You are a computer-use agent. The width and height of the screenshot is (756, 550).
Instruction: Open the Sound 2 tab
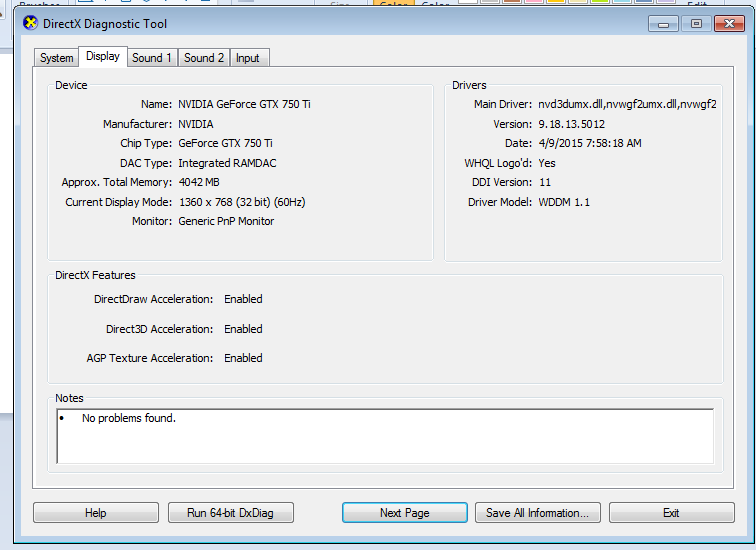(x=203, y=58)
